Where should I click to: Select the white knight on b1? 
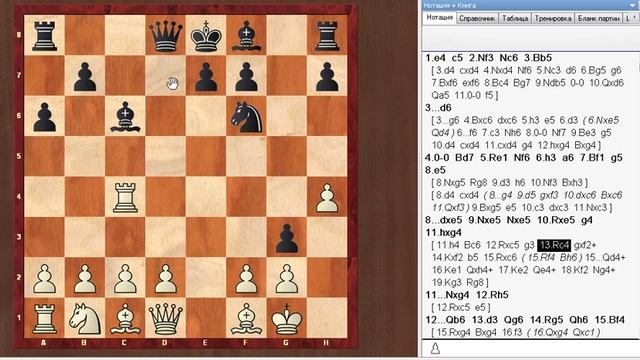85,319
